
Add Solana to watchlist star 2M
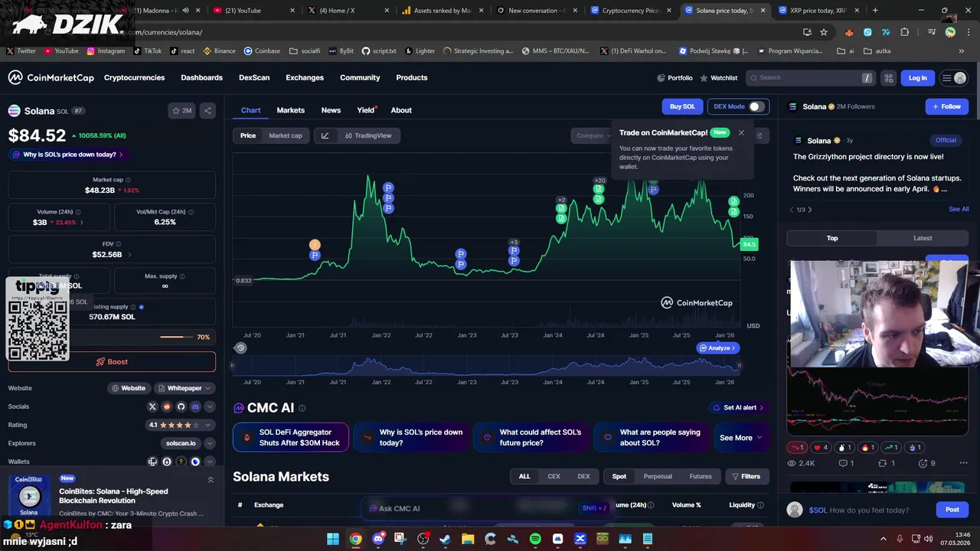[x=182, y=110]
